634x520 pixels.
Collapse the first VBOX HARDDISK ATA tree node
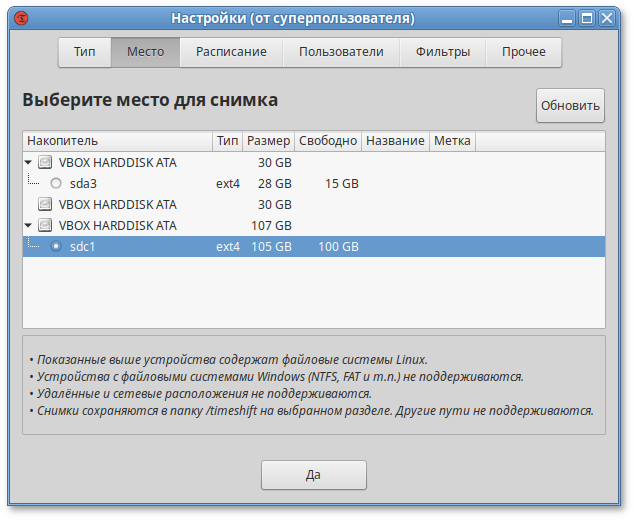[28, 163]
